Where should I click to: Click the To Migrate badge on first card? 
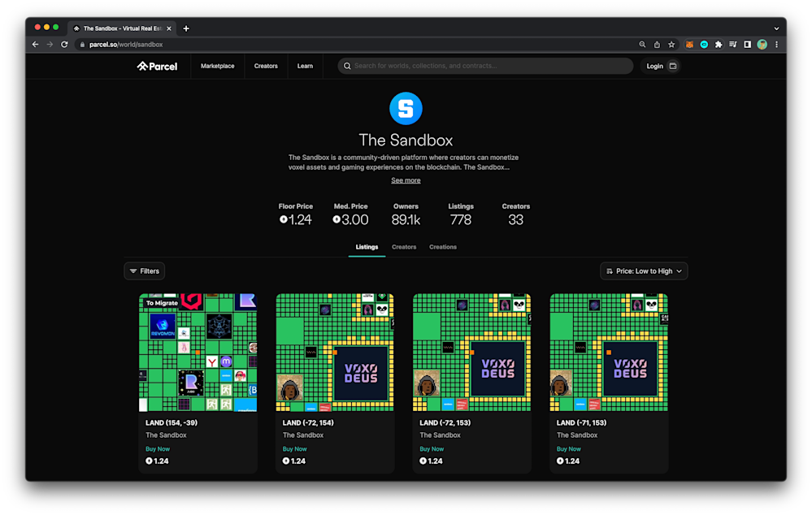click(x=162, y=303)
